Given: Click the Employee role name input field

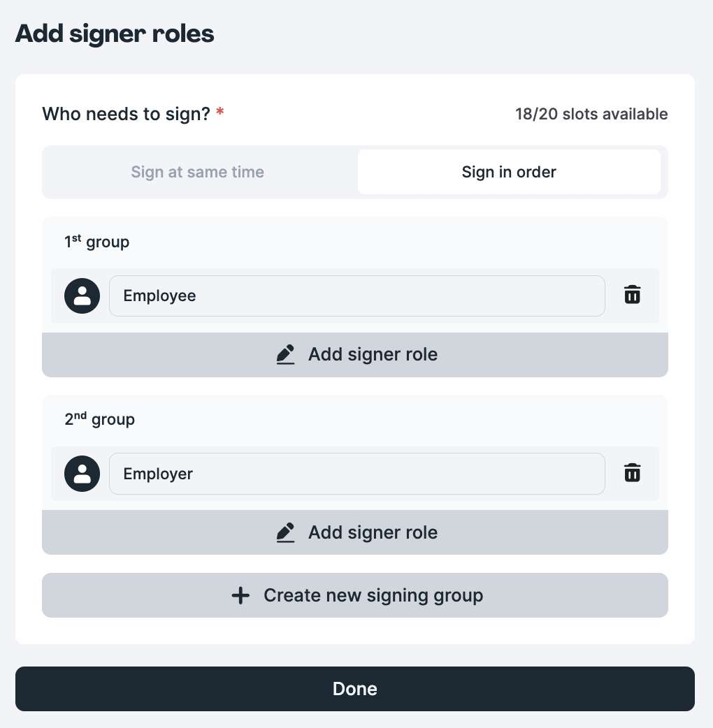Looking at the screenshot, I should pos(356,296).
